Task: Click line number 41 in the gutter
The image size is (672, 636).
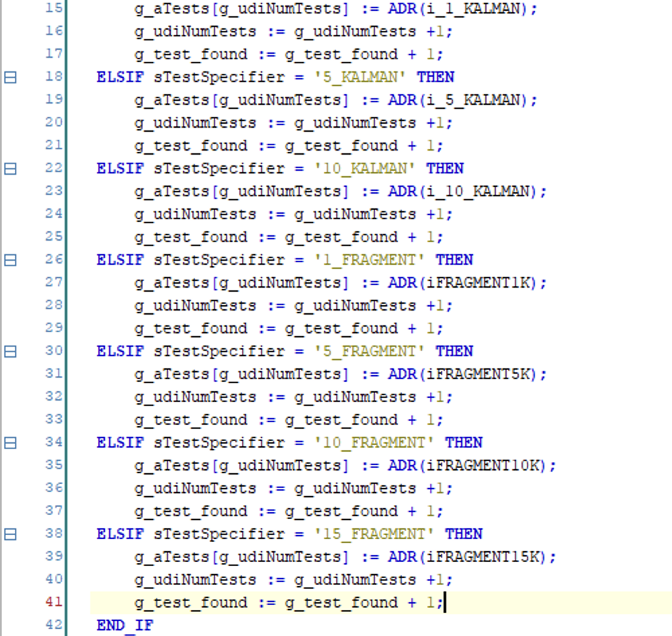Action: click(54, 602)
